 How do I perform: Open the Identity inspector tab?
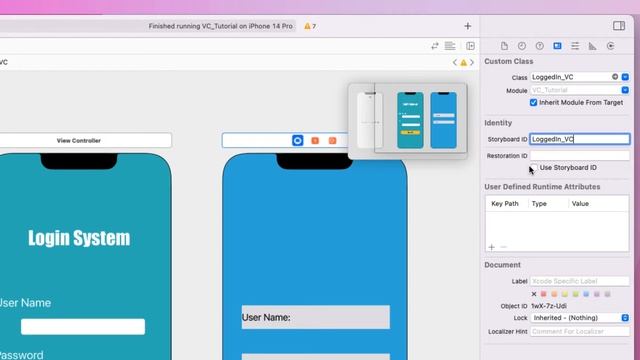557,46
